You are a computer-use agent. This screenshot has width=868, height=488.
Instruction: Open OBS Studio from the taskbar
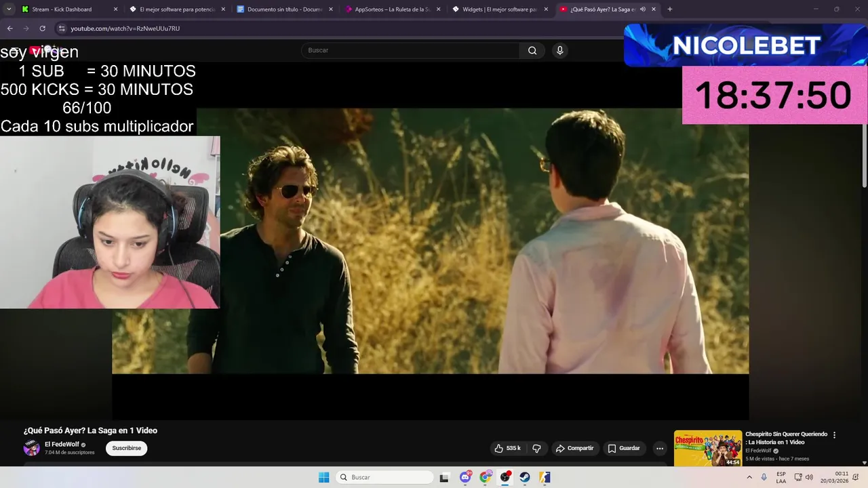505,477
